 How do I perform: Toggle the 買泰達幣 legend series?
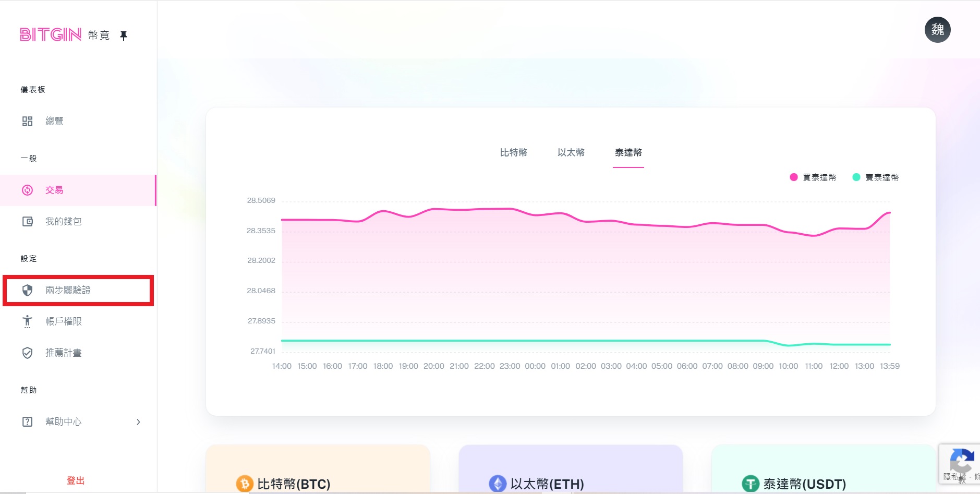click(x=813, y=177)
